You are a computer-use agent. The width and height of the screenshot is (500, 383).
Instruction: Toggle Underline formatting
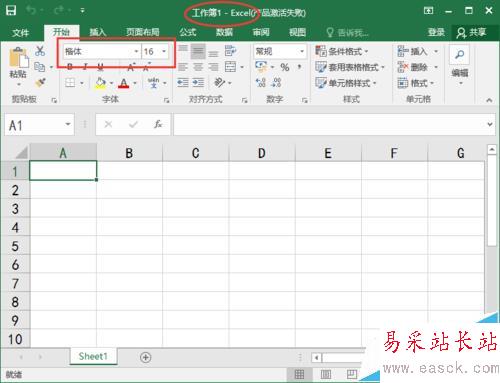[100, 67]
